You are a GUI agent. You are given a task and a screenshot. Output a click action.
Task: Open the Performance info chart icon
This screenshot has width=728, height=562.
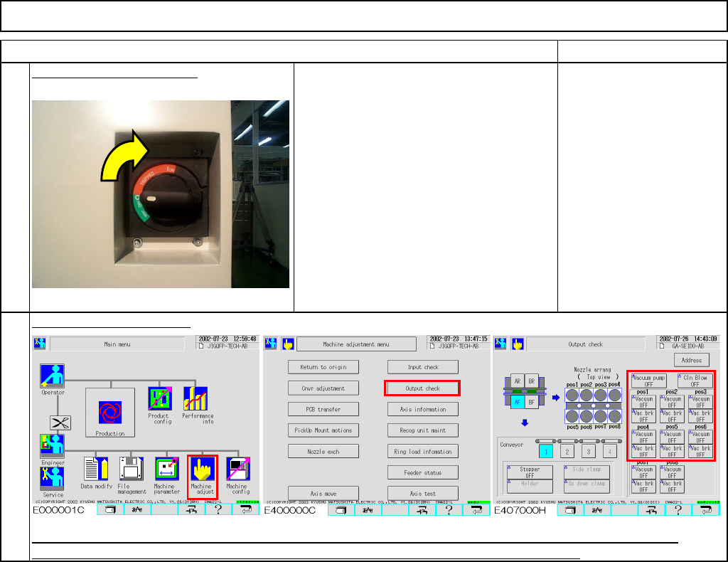tap(196, 398)
